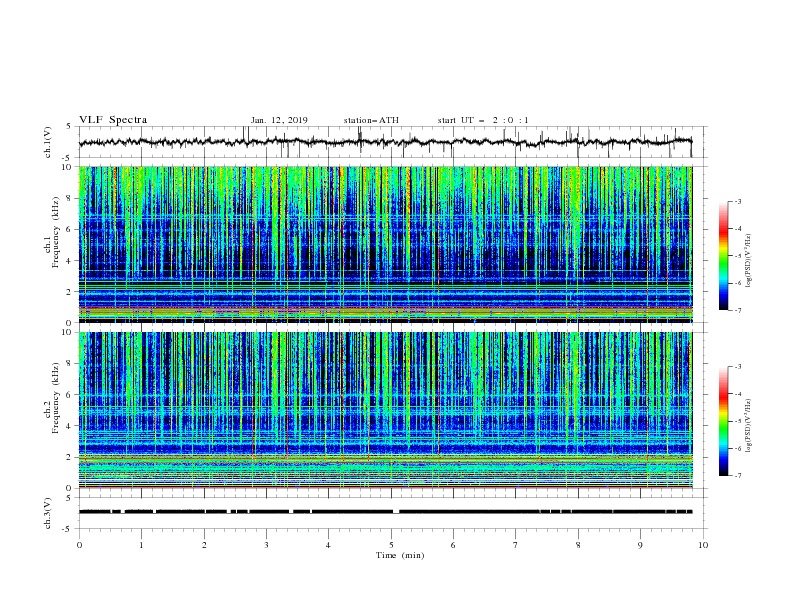Click the time axis tick label "4"
The height and width of the screenshot is (612, 792).
coord(328,545)
